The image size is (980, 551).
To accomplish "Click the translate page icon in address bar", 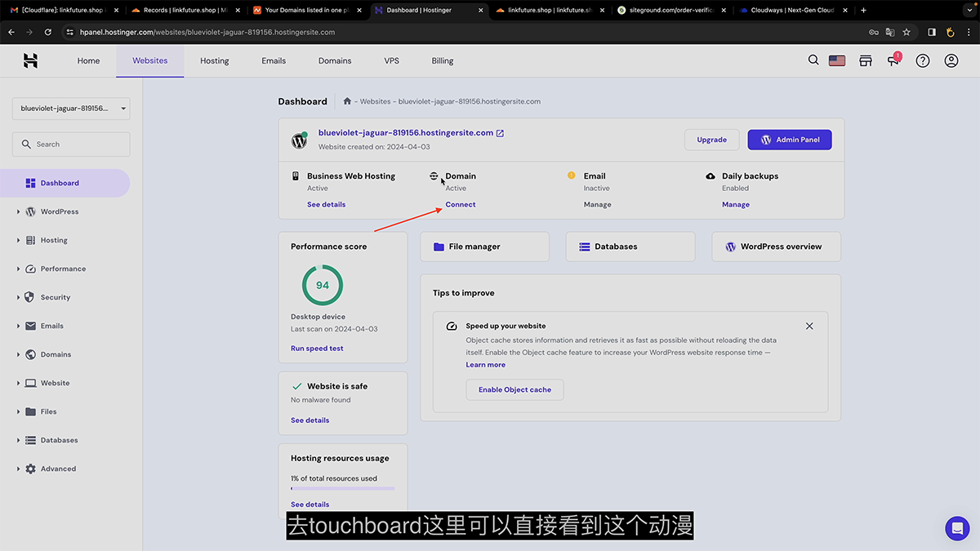I will click(x=890, y=32).
